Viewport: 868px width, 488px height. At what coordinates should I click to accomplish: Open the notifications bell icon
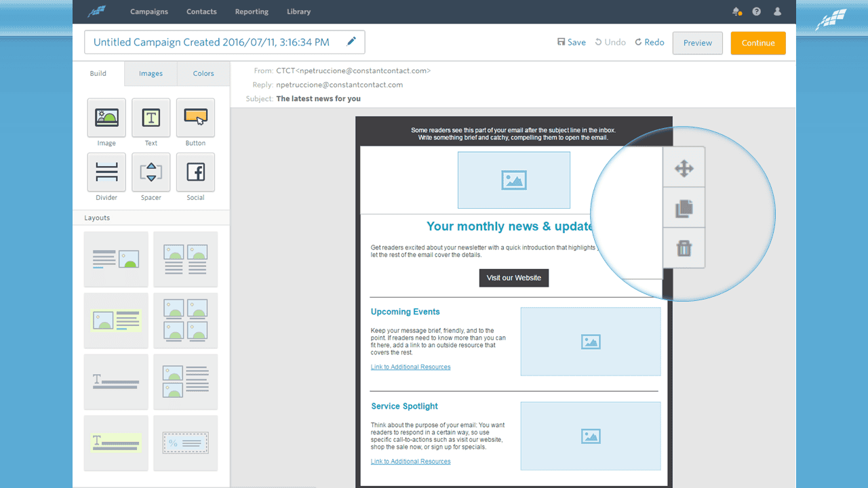tap(737, 12)
